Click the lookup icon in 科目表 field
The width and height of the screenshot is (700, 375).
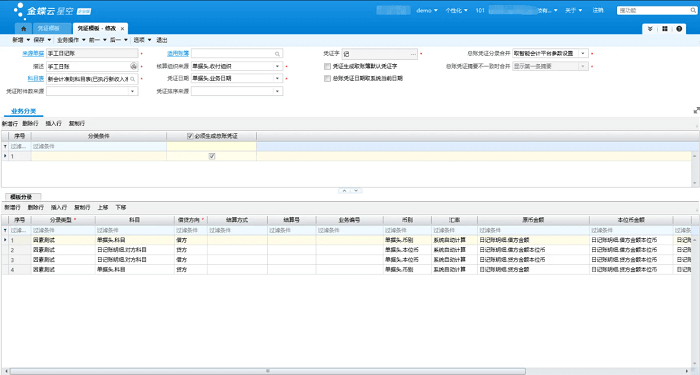click(133, 79)
